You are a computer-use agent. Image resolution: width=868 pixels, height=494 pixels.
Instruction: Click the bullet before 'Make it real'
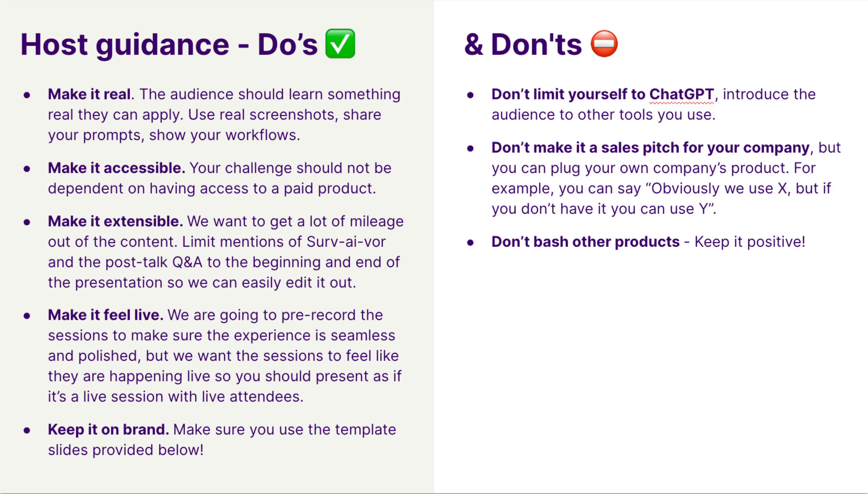(x=27, y=95)
